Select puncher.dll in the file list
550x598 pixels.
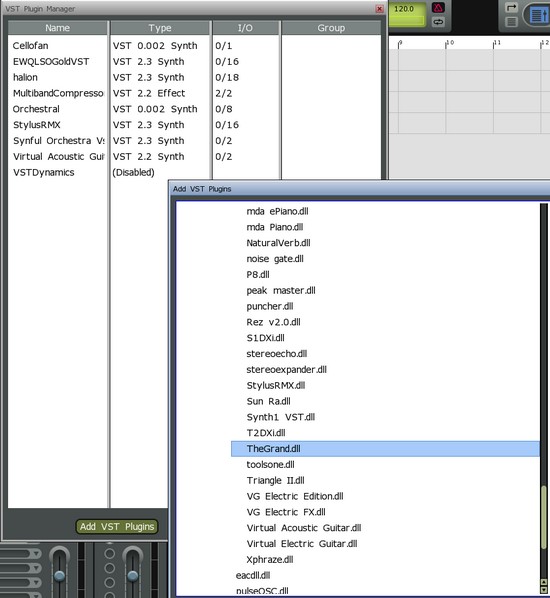(x=270, y=306)
